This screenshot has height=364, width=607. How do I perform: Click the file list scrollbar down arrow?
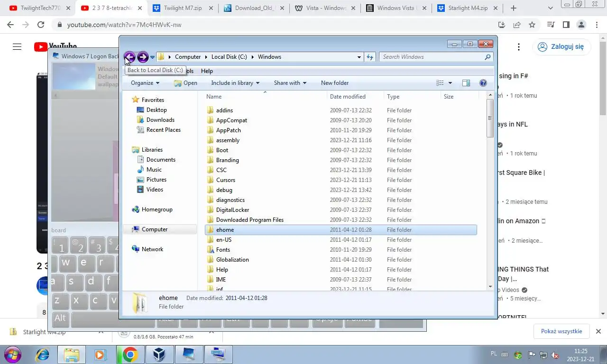click(x=490, y=286)
